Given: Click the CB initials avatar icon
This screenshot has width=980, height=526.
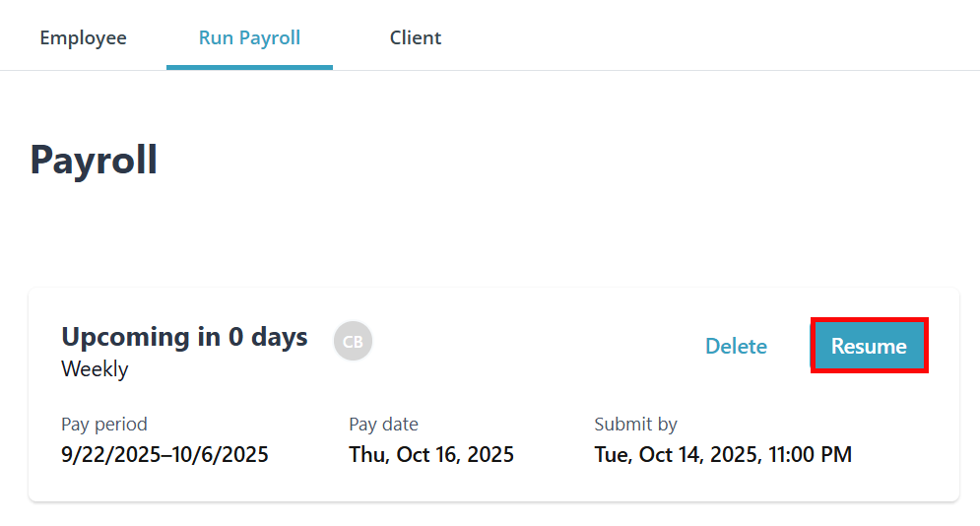Looking at the screenshot, I should pos(353,342).
